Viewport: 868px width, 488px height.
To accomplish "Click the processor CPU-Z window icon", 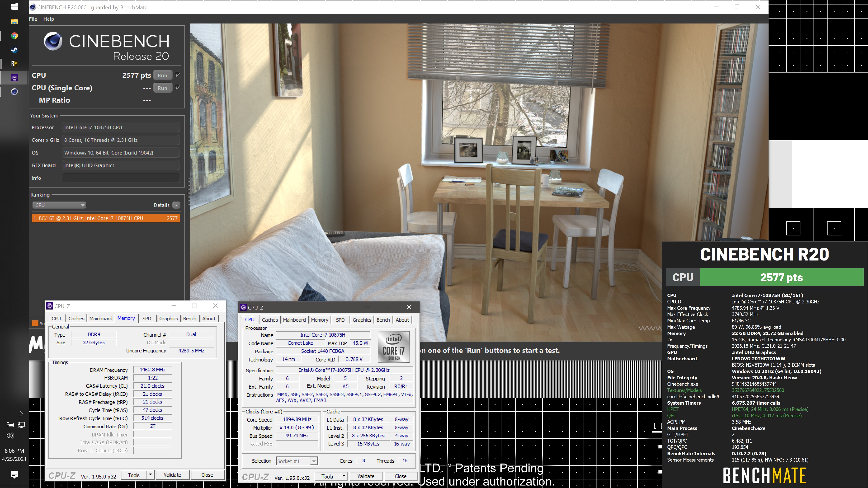I will click(x=243, y=307).
